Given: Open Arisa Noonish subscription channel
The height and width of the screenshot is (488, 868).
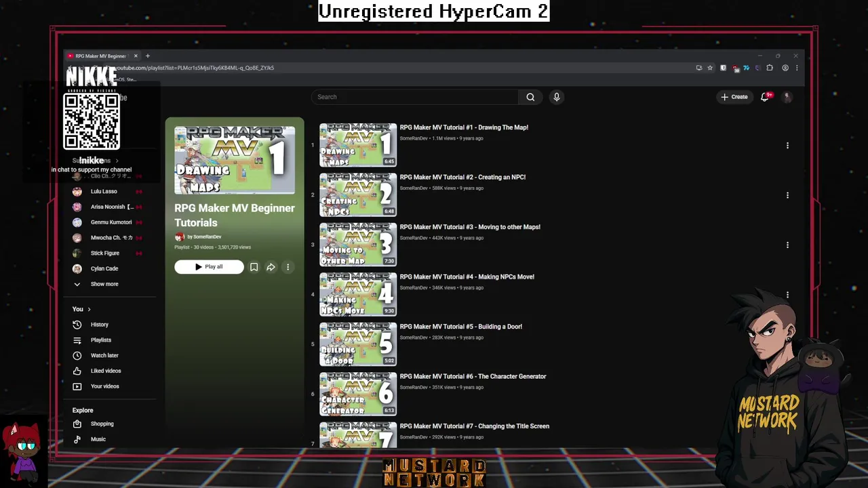Looking at the screenshot, I should (x=112, y=207).
